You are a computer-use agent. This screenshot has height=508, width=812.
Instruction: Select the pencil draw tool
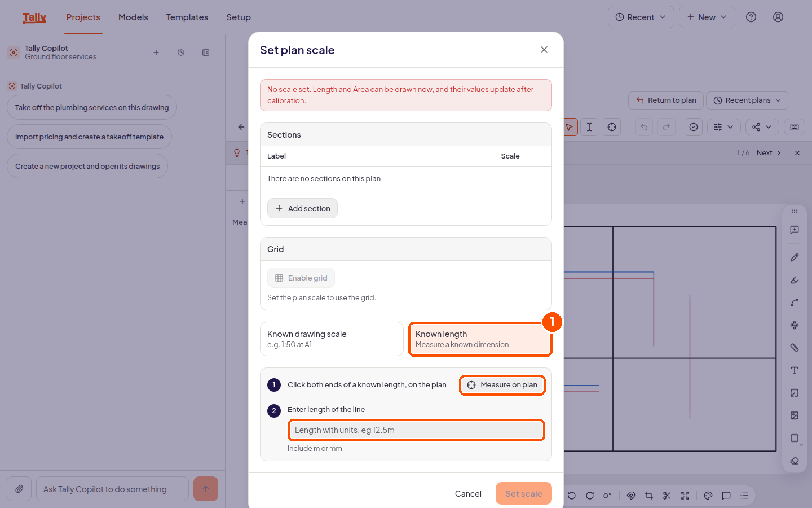795,257
